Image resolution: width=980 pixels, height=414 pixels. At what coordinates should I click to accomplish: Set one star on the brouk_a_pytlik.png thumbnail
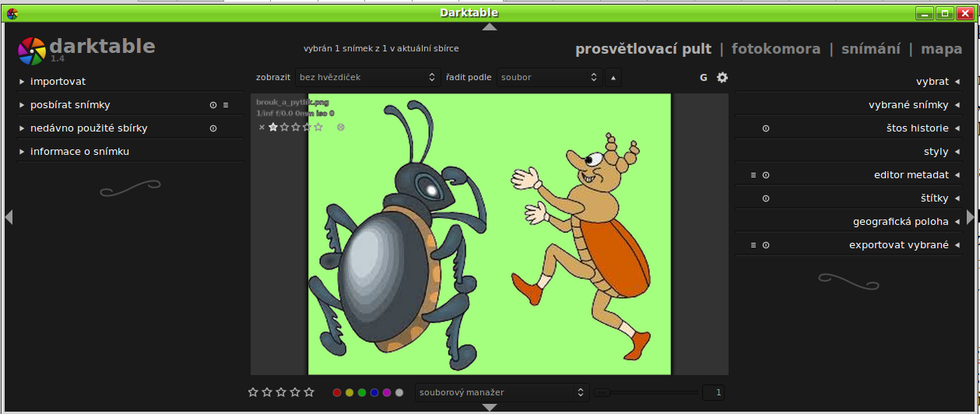point(273,127)
